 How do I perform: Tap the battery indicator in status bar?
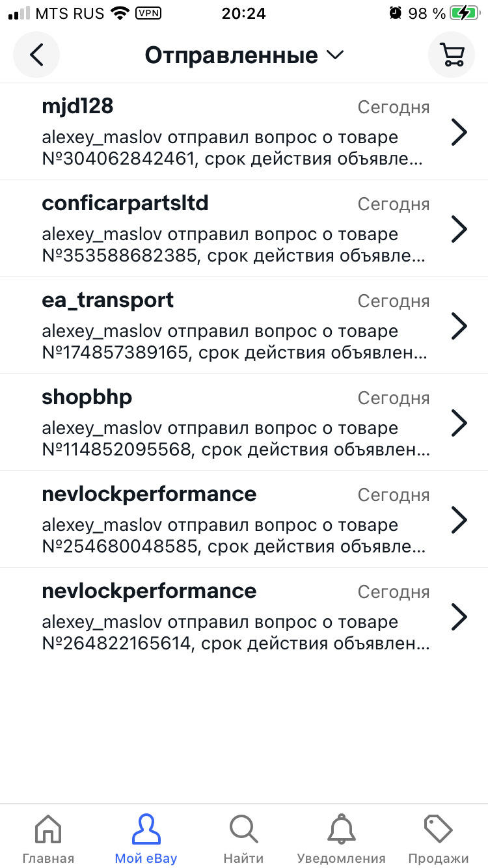(x=465, y=13)
